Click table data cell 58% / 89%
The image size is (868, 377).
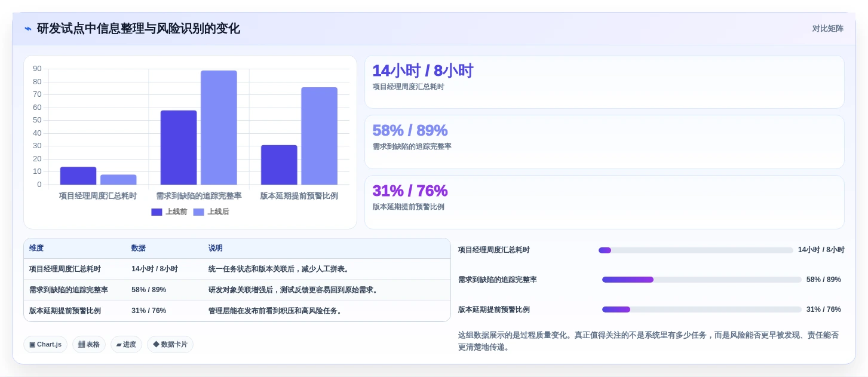click(x=149, y=290)
